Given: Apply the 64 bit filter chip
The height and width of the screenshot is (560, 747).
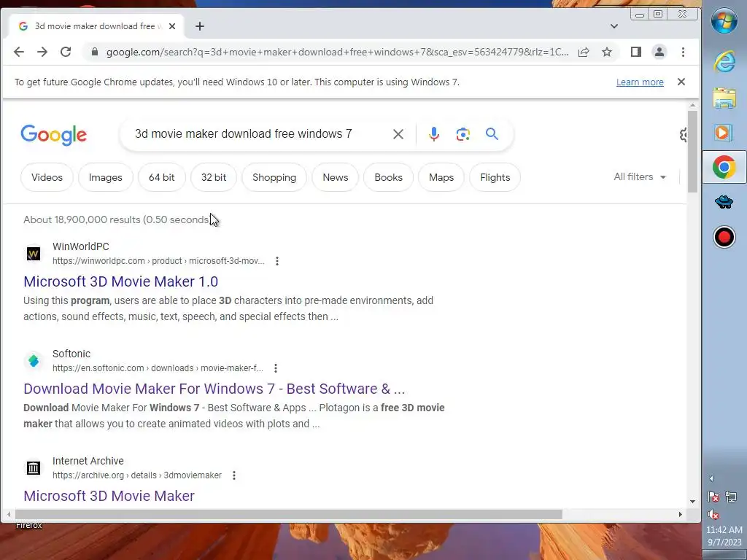Looking at the screenshot, I should coord(161,177).
